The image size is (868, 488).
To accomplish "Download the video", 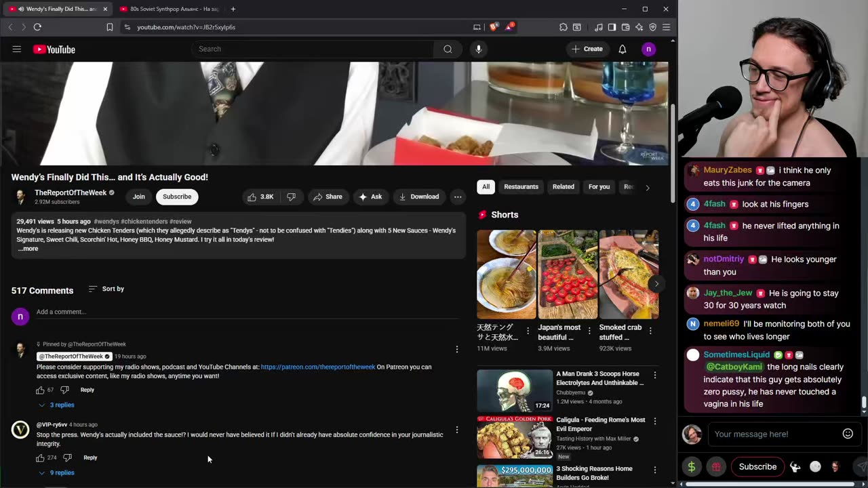I will (419, 197).
